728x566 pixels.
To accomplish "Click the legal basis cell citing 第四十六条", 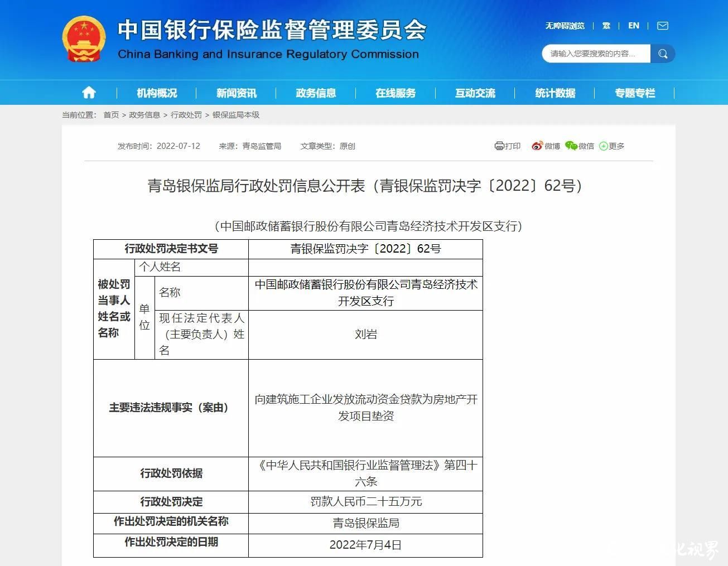I will [365, 473].
